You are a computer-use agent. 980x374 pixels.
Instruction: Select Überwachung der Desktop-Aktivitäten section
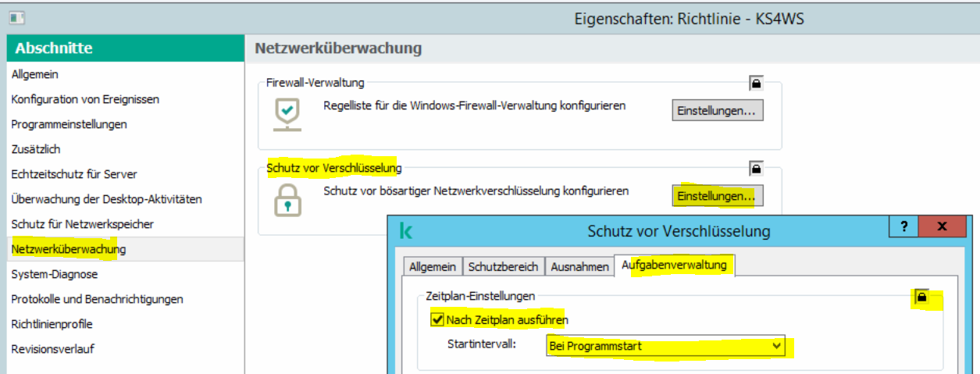125,199
